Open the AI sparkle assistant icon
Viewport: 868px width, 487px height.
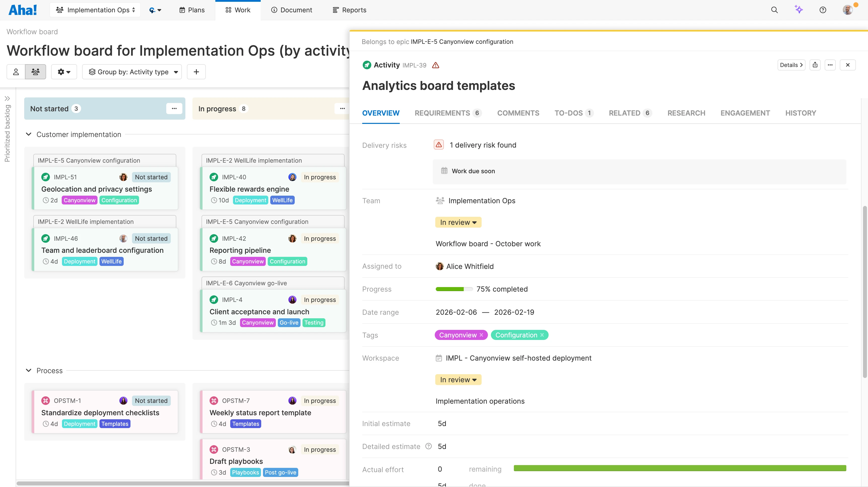(x=798, y=9)
